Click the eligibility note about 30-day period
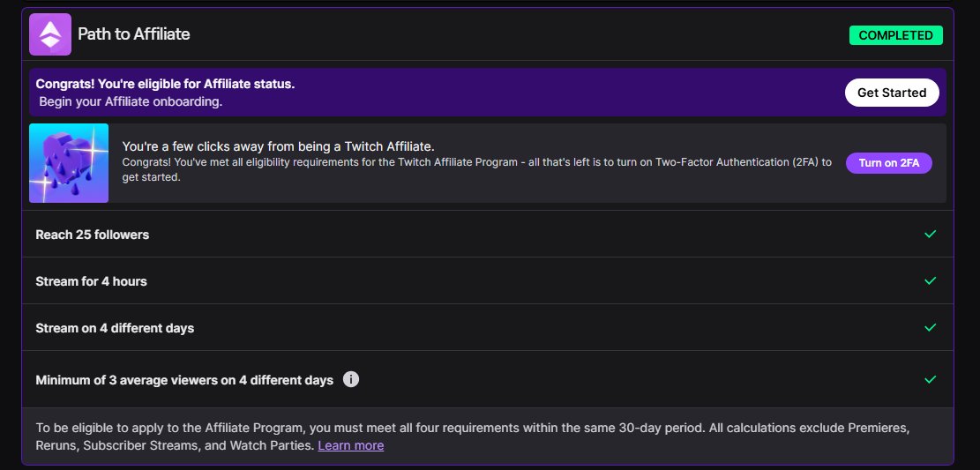980x470 pixels. tap(473, 436)
